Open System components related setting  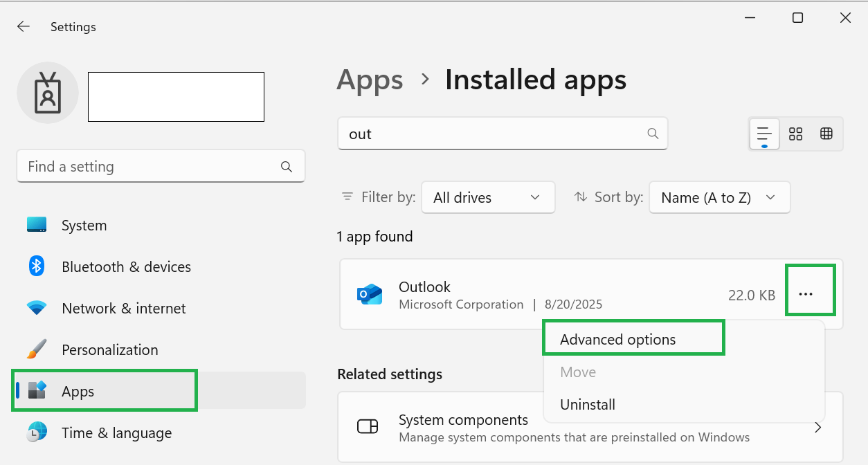click(590, 428)
